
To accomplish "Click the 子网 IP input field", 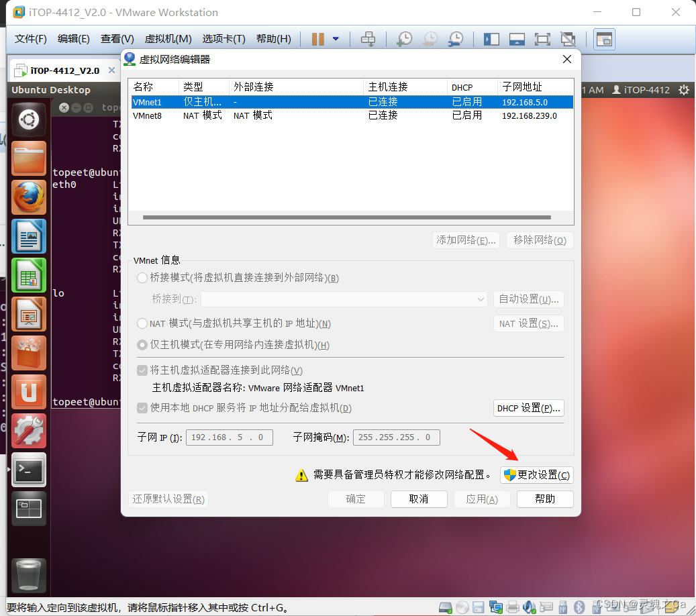I will 229,437.
